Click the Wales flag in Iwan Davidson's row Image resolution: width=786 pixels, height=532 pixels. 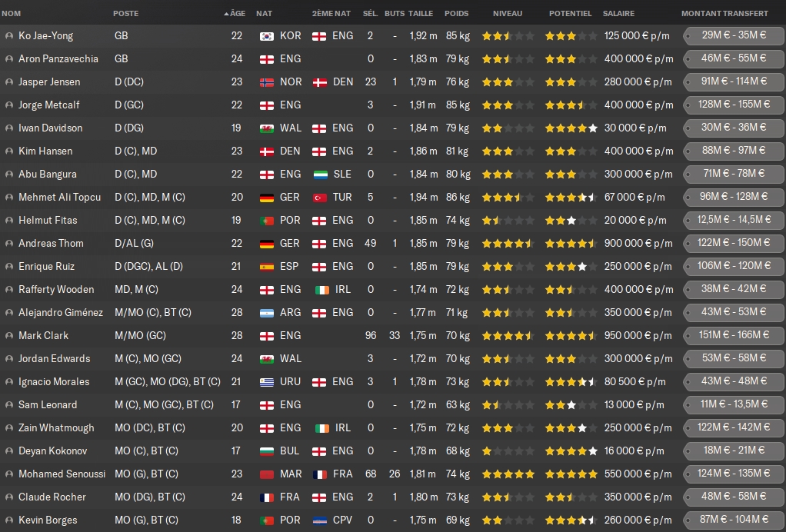point(267,128)
